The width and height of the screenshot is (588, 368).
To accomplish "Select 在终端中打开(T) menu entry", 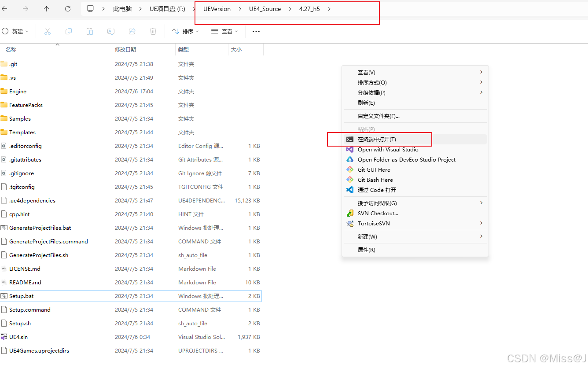I will pyautogui.click(x=415, y=139).
